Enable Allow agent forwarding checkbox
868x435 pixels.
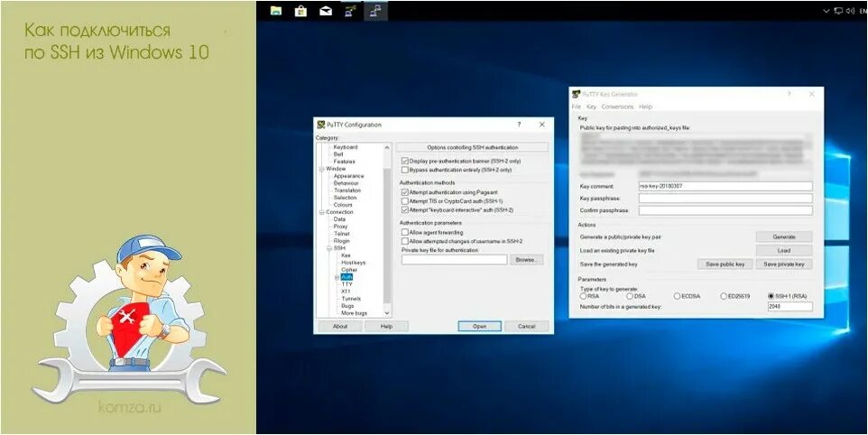[404, 233]
